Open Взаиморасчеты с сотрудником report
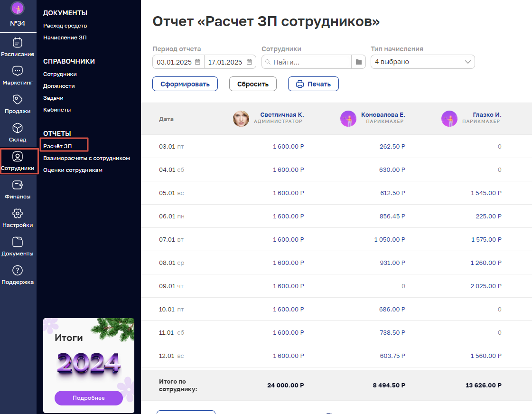The width and height of the screenshot is (532, 414). tap(86, 158)
